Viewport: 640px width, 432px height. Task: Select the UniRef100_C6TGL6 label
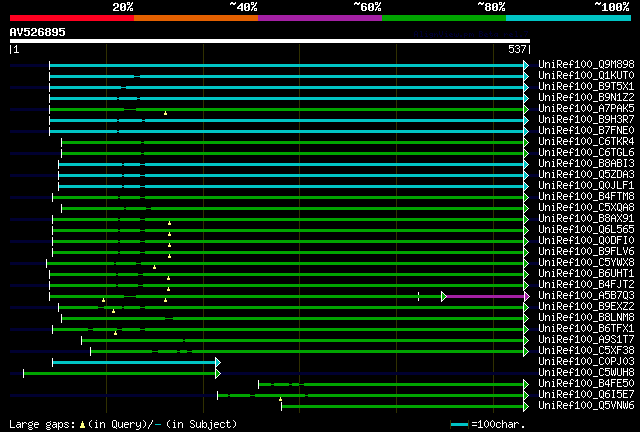(586, 153)
